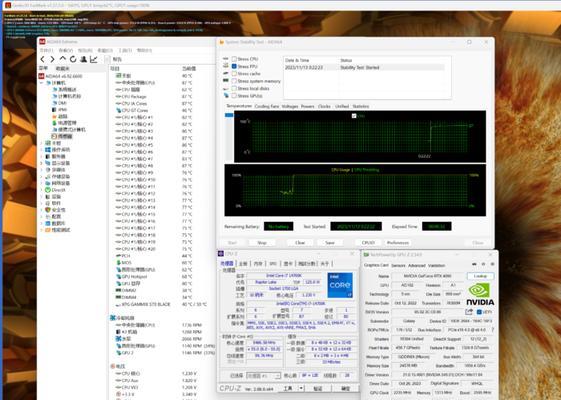Click the BIOS share/export icon in GPU-Z

[x=469, y=312]
